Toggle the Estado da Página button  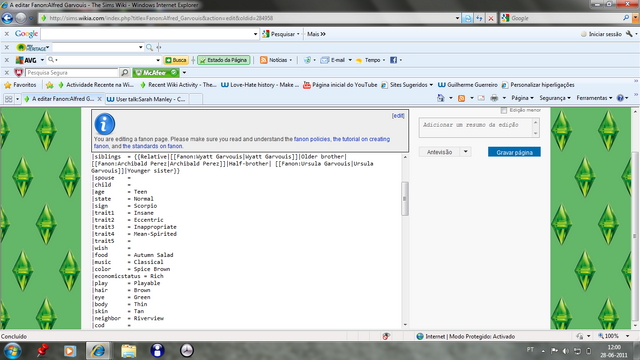tap(224, 60)
